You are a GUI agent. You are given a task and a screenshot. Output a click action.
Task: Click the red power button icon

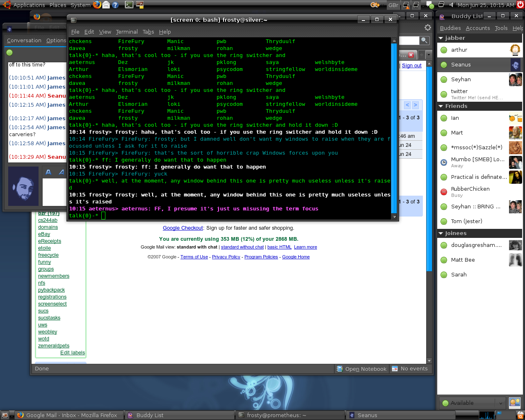tap(520, 5)
